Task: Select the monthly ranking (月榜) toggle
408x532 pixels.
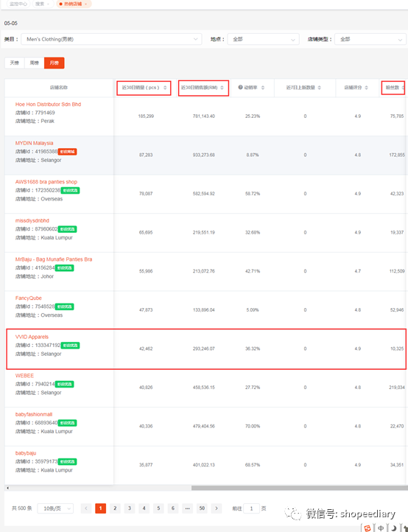Action: click(x=54, y=63)
